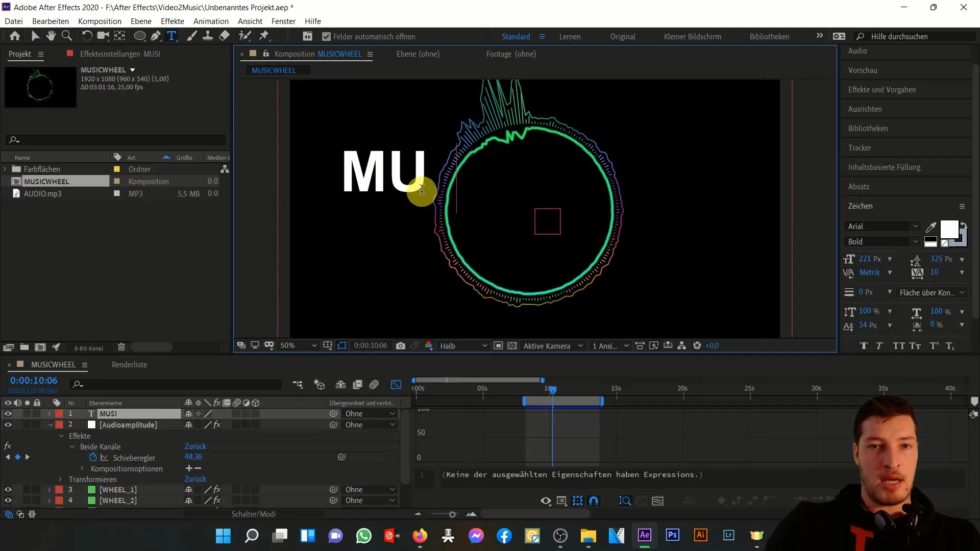Open the Effekte menu
The image size is (980, 551).
(173, 21)
